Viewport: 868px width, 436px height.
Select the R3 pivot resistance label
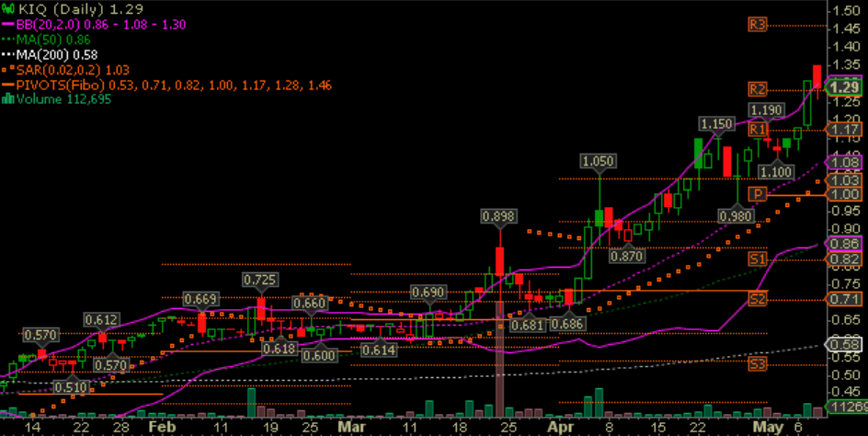tap(758, 26)
